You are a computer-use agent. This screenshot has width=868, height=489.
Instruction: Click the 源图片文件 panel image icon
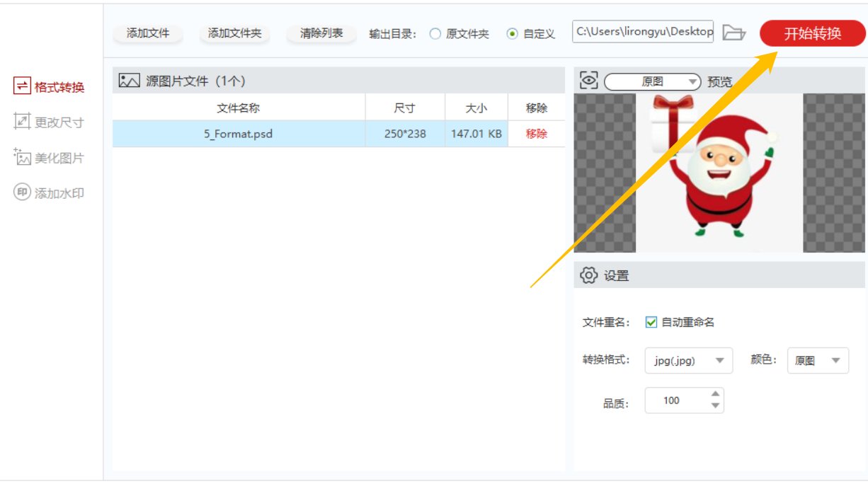[127, 80]
